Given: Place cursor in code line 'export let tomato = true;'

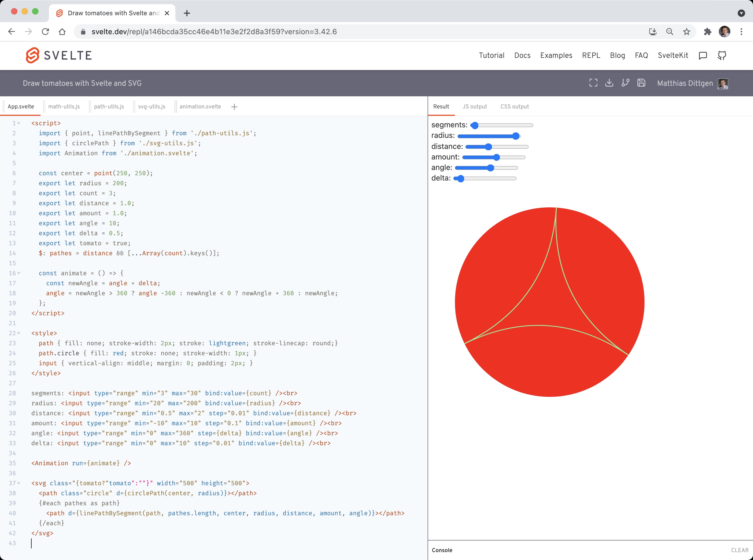Looking at the screenshot, I should (x=85, y=243).
